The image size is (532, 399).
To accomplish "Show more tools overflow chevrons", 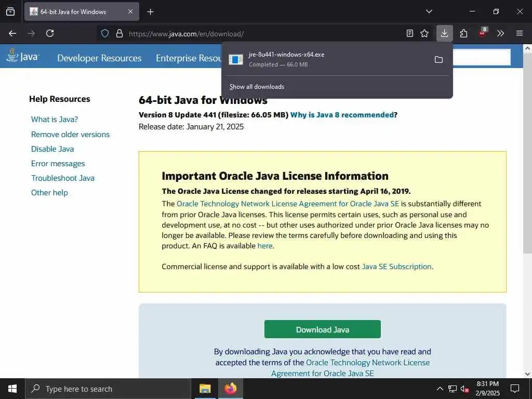I will tap(500, 33).
